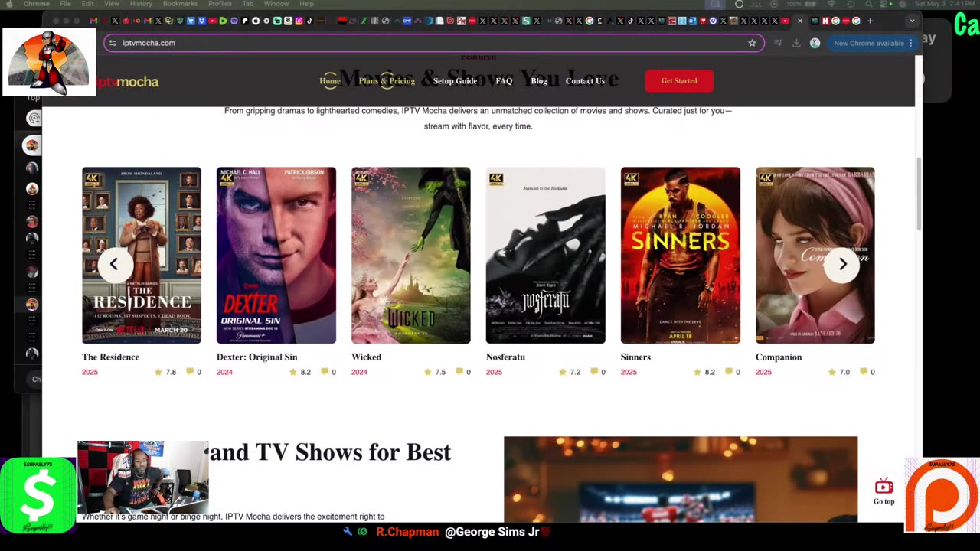
Task: Click comment icon under Nosferatu
Action: pyautogui.click(x=594, y=372)
